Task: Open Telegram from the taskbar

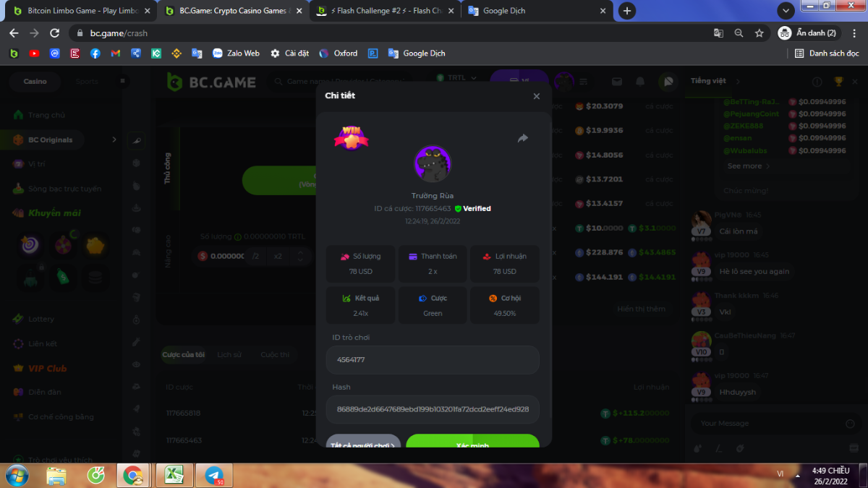Action: (x=214, y=475)
